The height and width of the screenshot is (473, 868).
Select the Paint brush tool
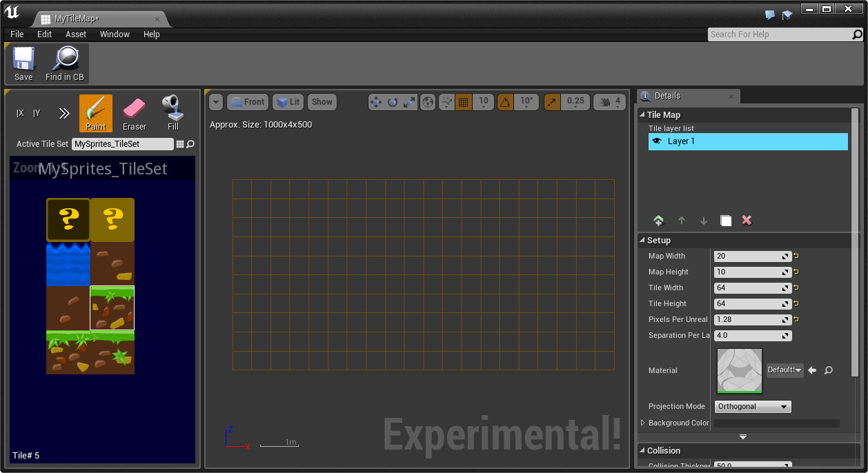pyautogui.click(x=96, y=112)
